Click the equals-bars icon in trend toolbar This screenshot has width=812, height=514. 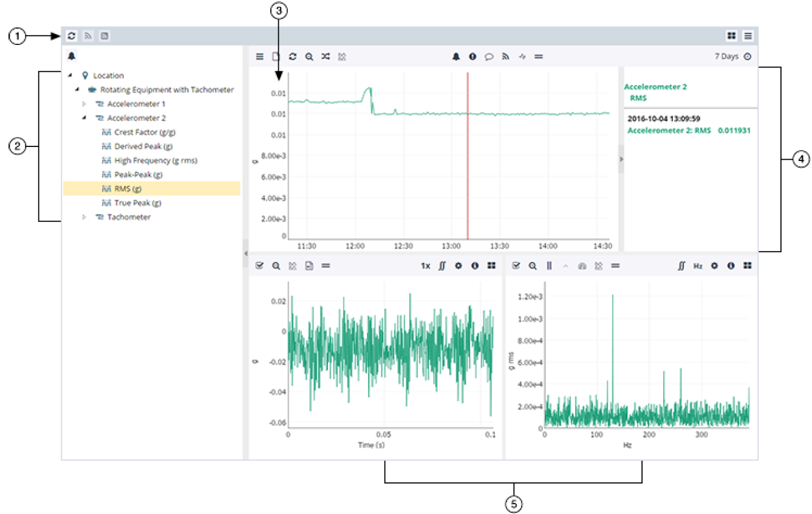click(539, 57)
